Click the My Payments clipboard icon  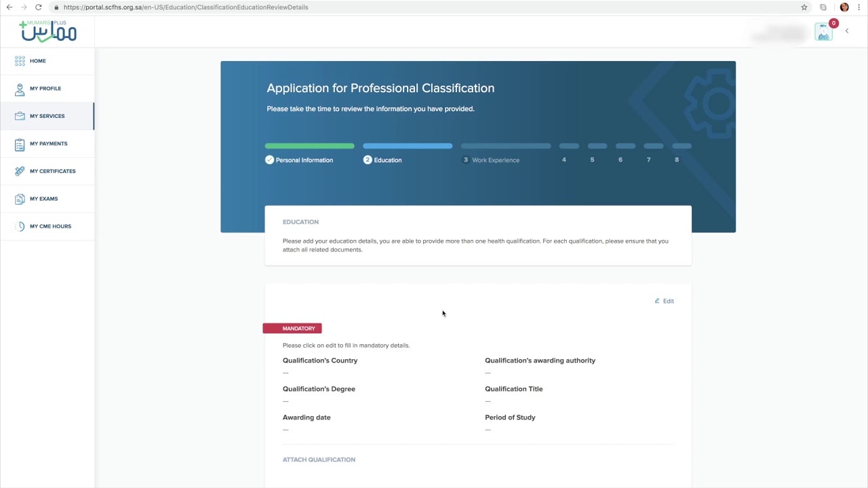[x=20, y=144]
